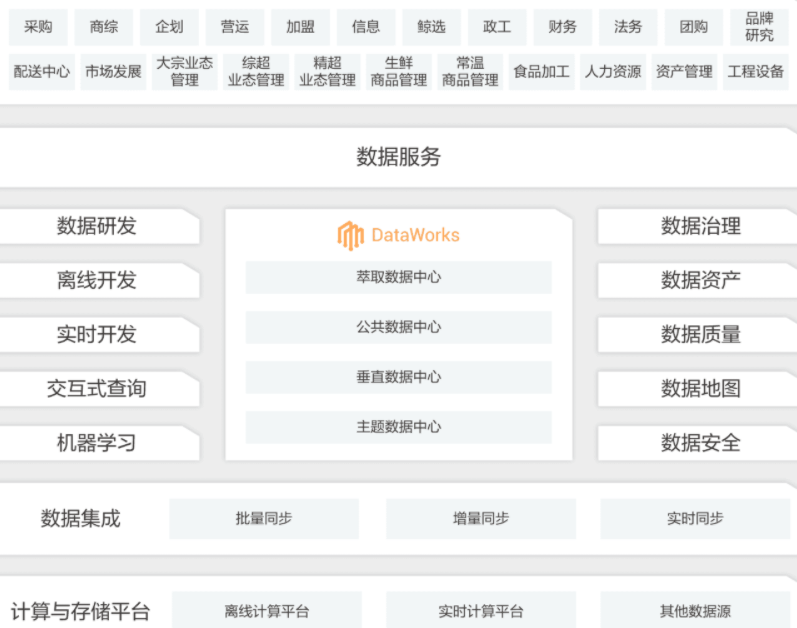
Task: Click the 数据服务 banner
Action: pyautogui.click(x=398, y=157)
